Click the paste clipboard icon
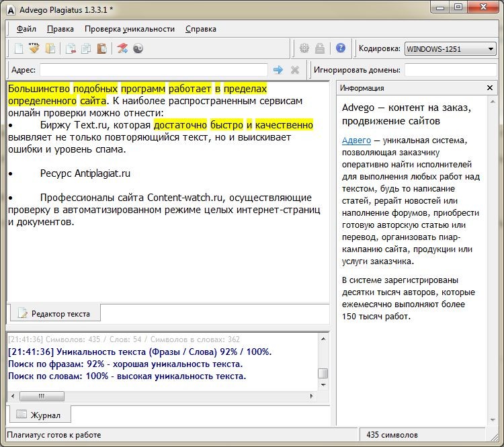The image size is (504, 447). coord(101,48)
